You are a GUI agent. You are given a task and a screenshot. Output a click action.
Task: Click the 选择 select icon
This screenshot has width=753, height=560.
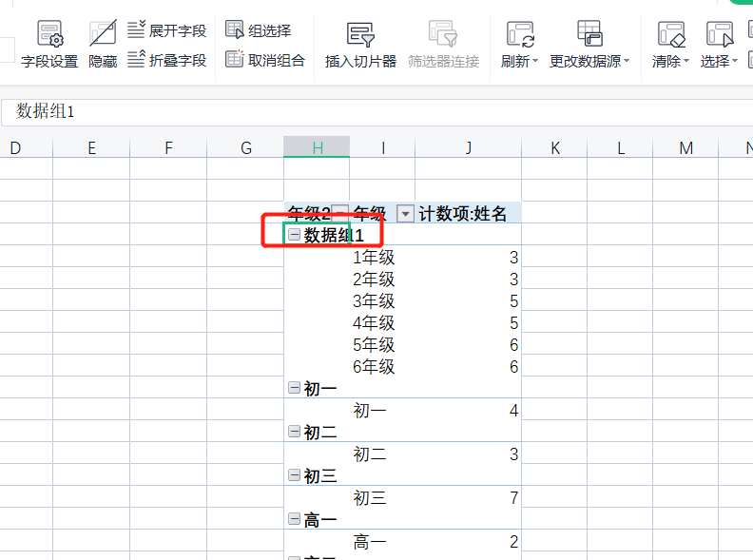(x=720, y=34)
